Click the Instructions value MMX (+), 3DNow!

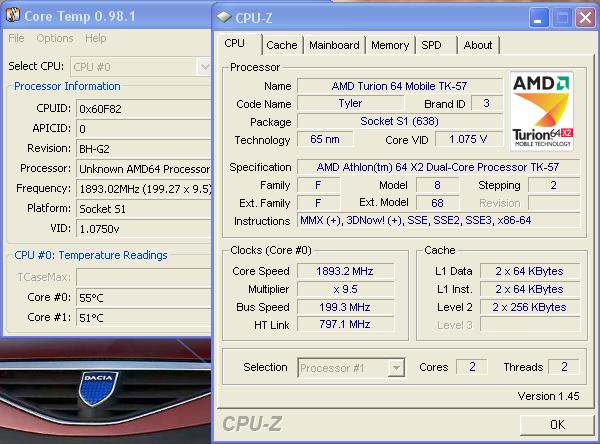pos(438,220)
